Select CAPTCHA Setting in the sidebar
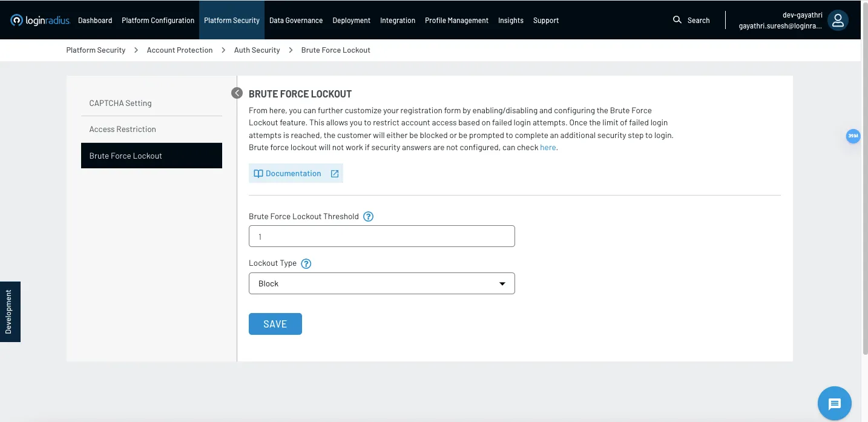This screenshot has height=422, width=868. pos(120,103)
